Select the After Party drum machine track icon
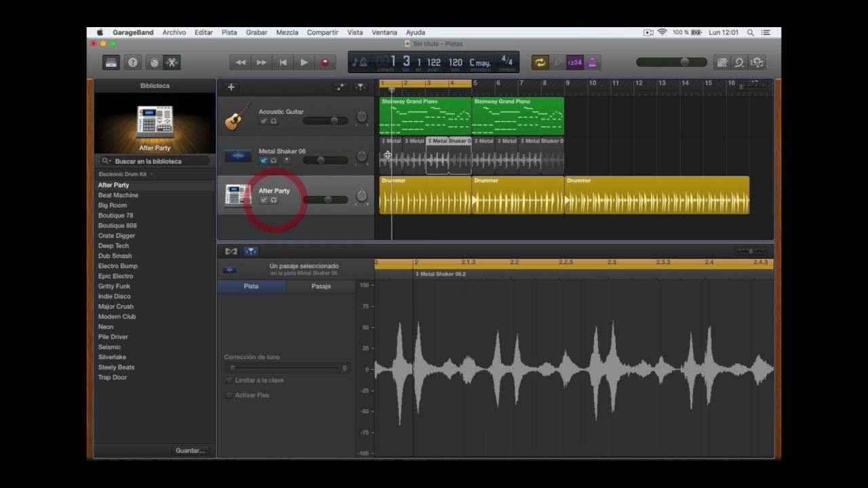Viewport: 868px width, 488px height. click(237, 195)
